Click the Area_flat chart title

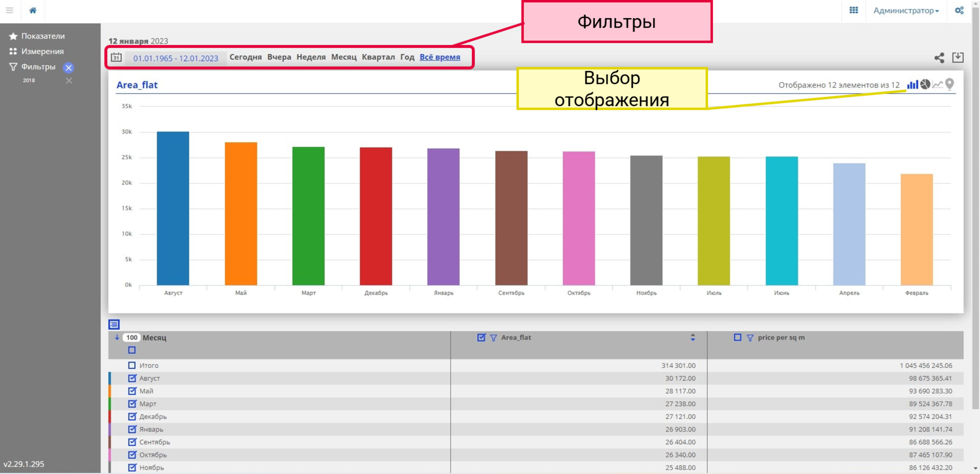click(x=137, y=85)
